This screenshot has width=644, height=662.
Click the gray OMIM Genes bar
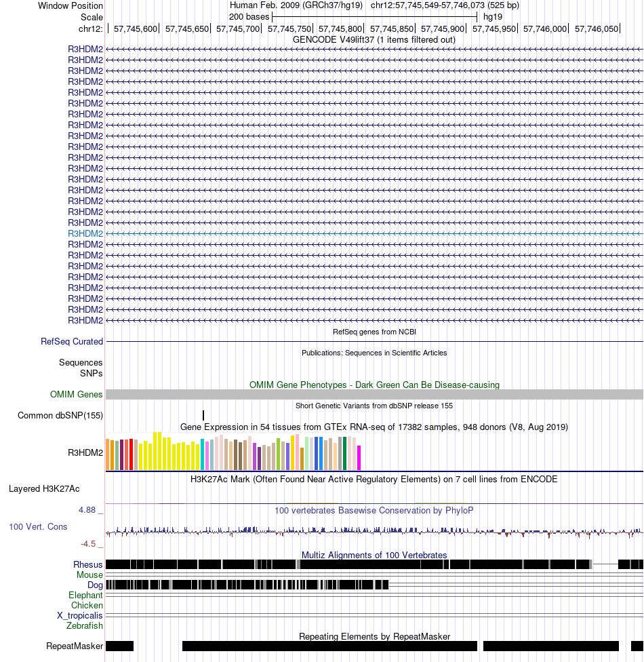(374, 394)
